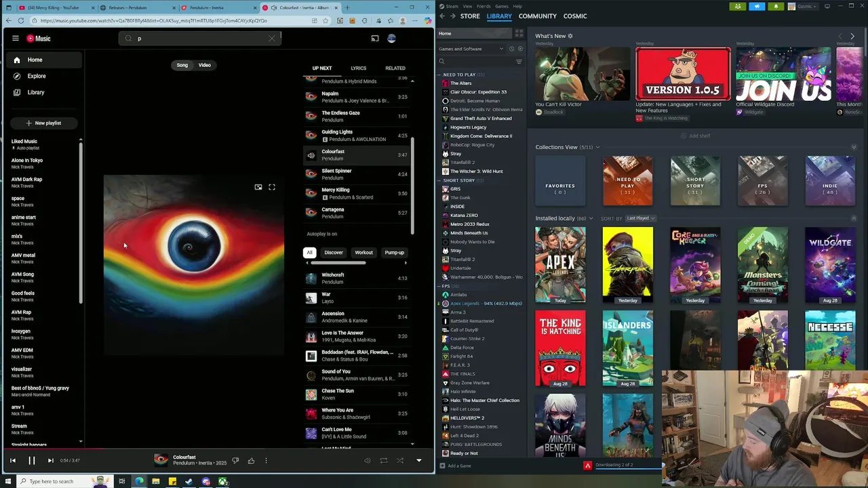Collapse the FPS category in Steam
The height and width of the screenshot is (488, 868).
[439, 286]
